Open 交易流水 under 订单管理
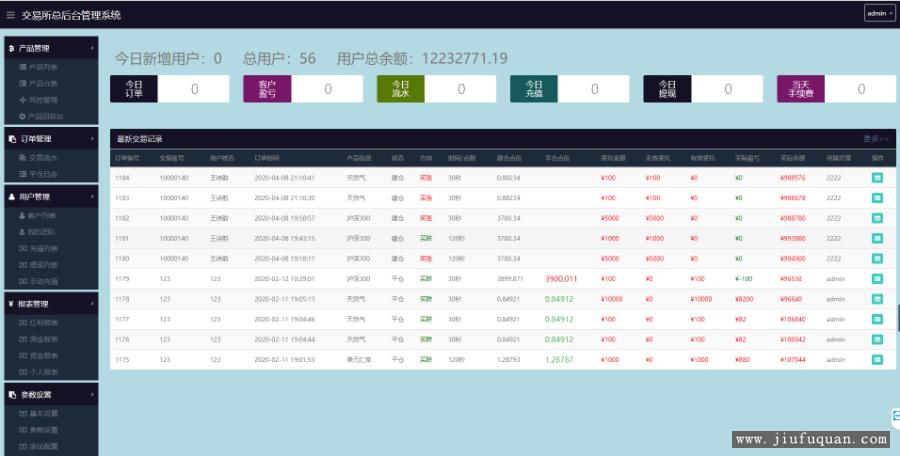The image size is (900, 456). (38, 157)
